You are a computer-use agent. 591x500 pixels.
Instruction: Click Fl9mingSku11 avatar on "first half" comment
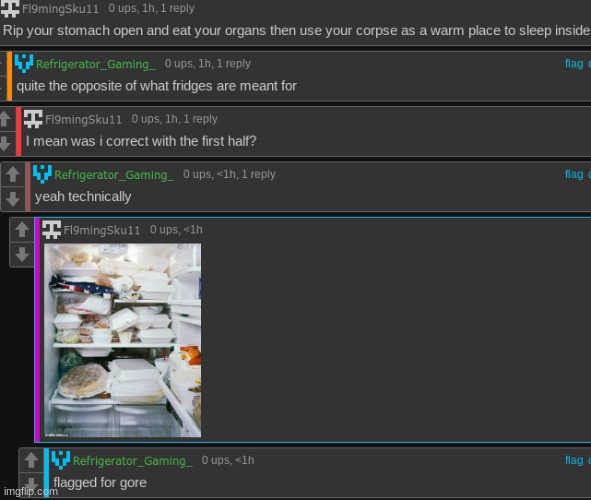coord(33,119)
